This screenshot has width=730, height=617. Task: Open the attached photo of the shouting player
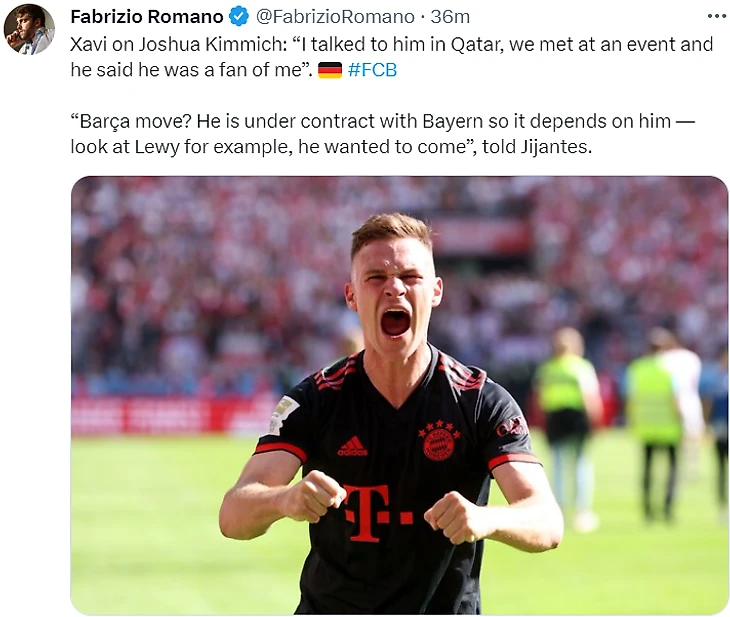click(x=399, y=395)
